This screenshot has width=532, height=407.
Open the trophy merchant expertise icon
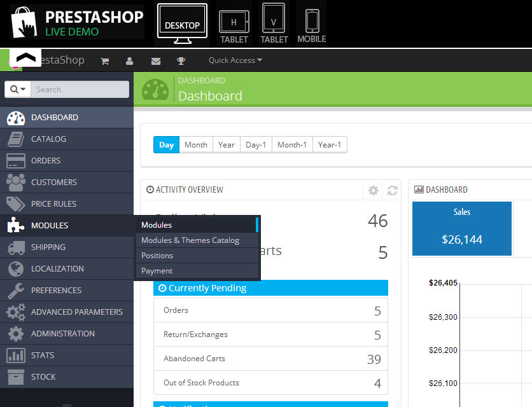coord(181,61)
